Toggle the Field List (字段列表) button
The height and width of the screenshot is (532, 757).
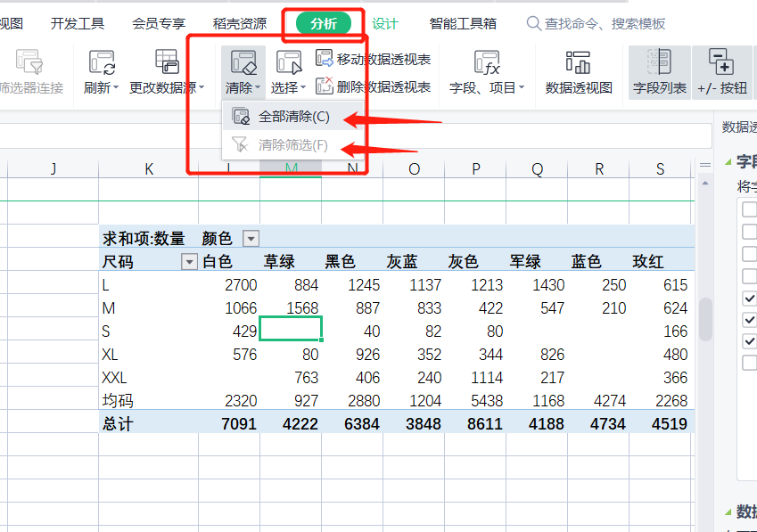point(660,72)
